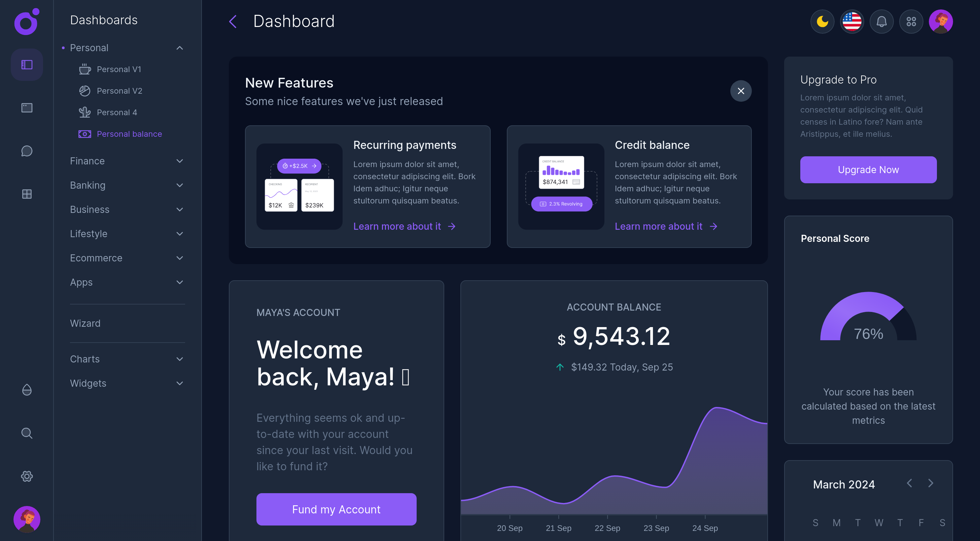Click the droplet theme icon in sidebar

pyautogui.click(x=27, y=389)
